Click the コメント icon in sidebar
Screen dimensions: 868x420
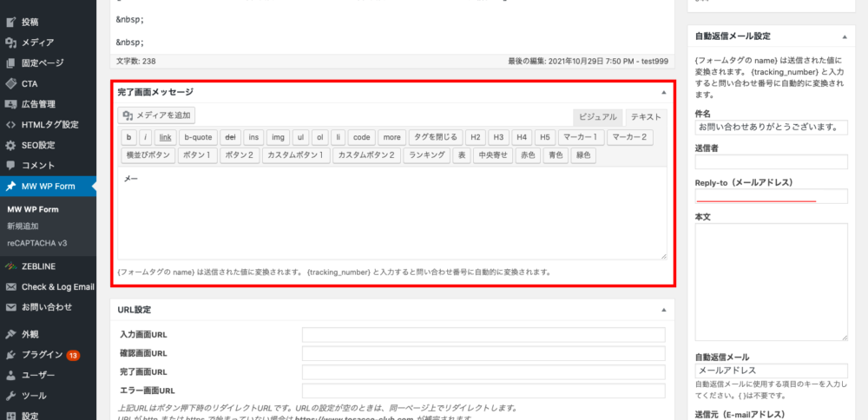pos(10,165)
